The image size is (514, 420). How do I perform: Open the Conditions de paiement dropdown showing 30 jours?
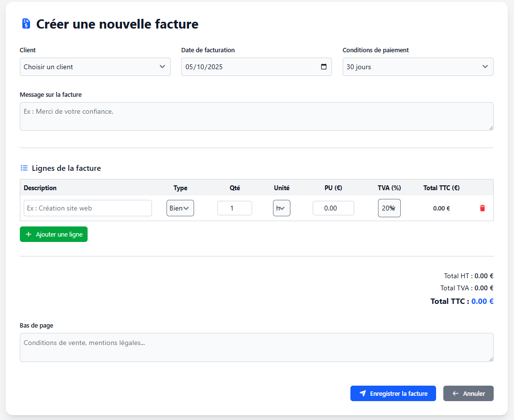[x=418, y=67]
